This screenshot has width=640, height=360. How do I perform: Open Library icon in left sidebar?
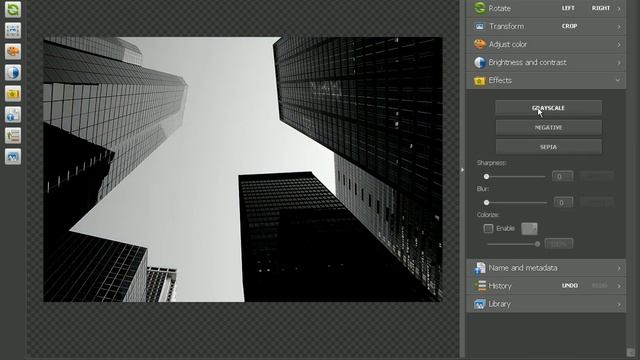[13, 157]
